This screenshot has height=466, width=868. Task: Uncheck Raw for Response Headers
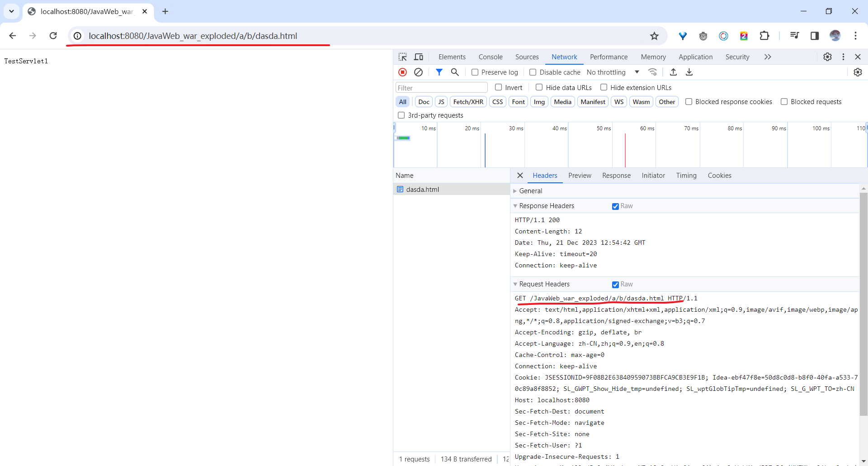[615, 206]
